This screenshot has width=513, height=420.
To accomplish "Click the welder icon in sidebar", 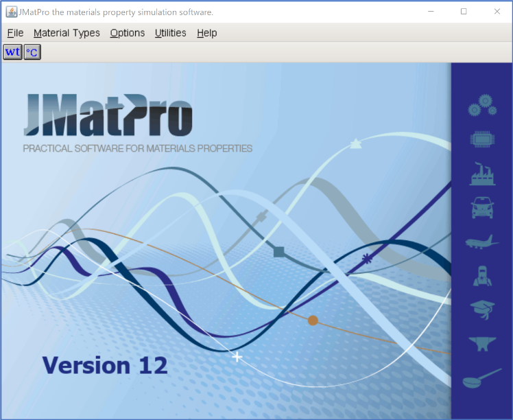I will tap(482, 276).
